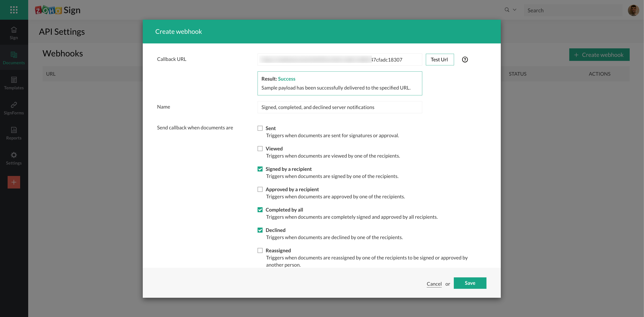Viewport: 644px width, 317px height.
Task: Disable the Declined callback checkbox
Action: pos(260,230)
